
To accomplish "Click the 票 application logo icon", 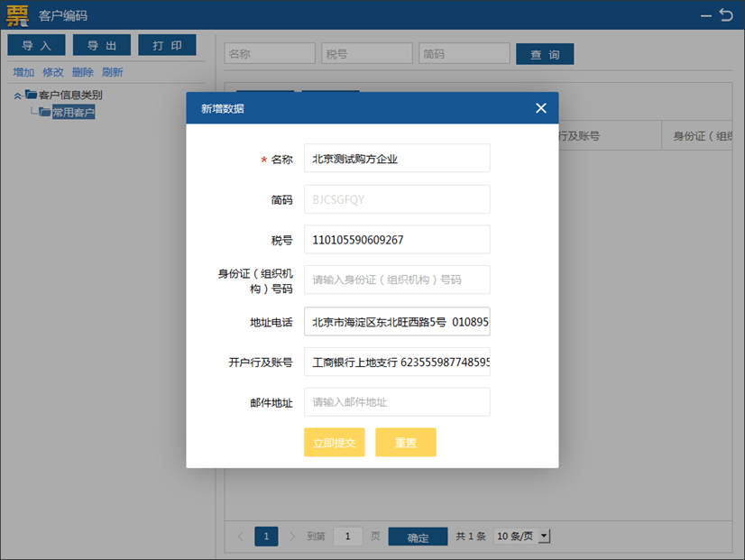I will [17, 15].
